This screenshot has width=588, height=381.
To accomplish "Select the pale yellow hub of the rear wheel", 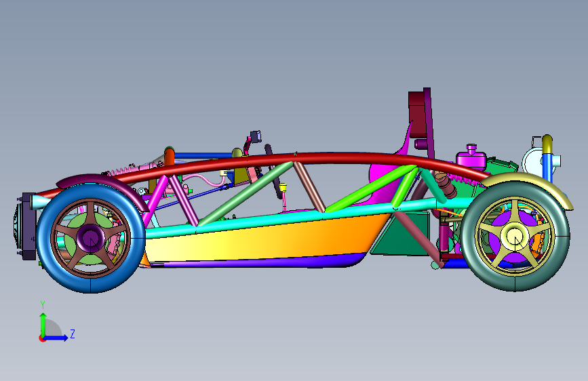I will click(515, 237).
